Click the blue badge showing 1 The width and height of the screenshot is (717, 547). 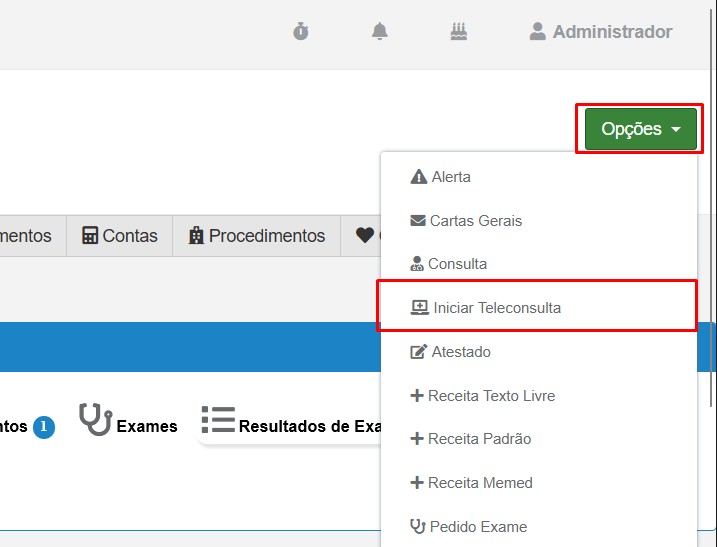[x=43, y=427]
